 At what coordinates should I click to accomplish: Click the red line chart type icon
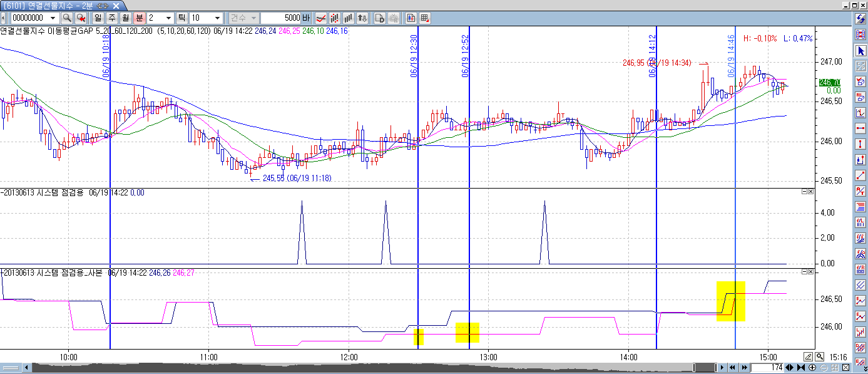321,18
